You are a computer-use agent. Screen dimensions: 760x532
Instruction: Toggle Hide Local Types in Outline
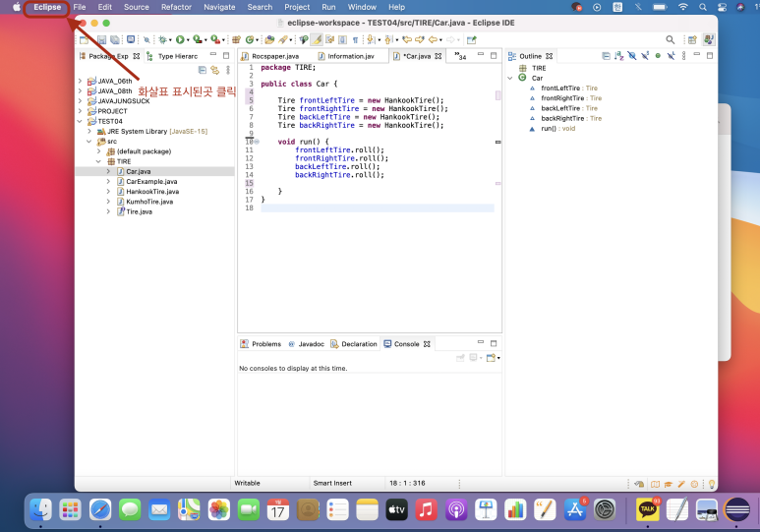[x=672, y=56]
